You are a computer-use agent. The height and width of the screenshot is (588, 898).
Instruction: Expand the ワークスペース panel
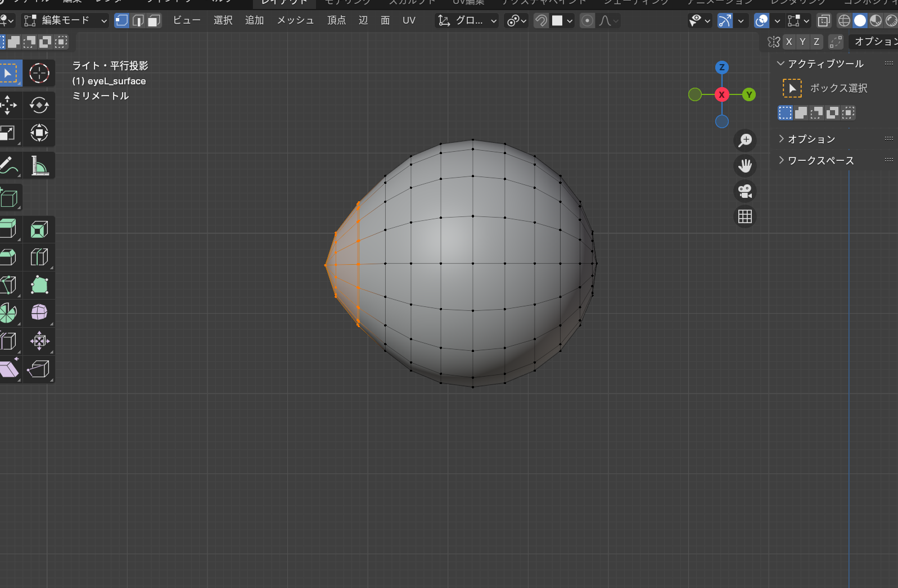(820, 160)
